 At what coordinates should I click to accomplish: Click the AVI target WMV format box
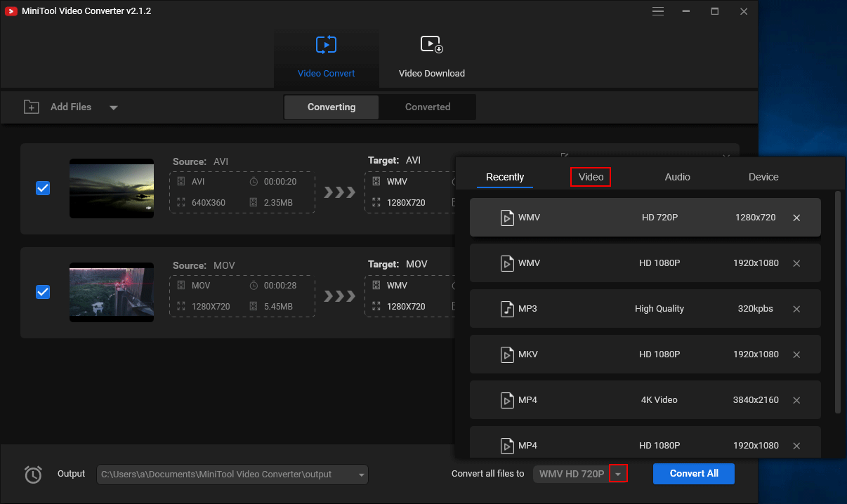tap(410, 192)
